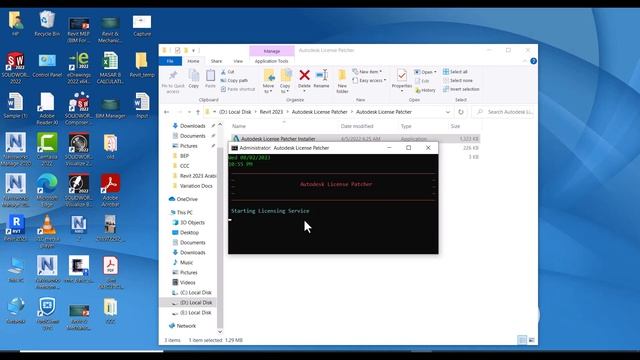Sort by Date modified column
This screenshot has width=640, height=360.
[x=357, y=126]
